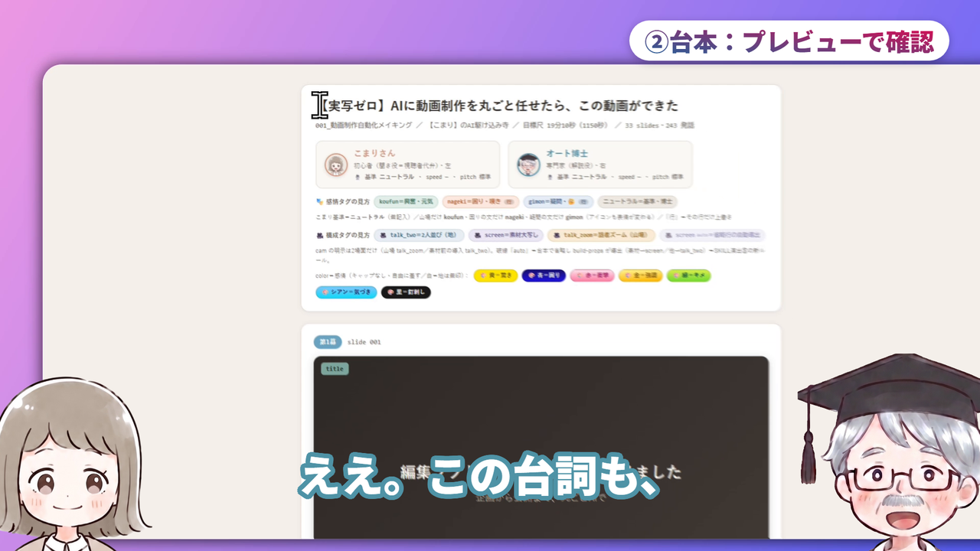
Task: Click the ニュートラル emotion tag chip
Action: point(637,202)
